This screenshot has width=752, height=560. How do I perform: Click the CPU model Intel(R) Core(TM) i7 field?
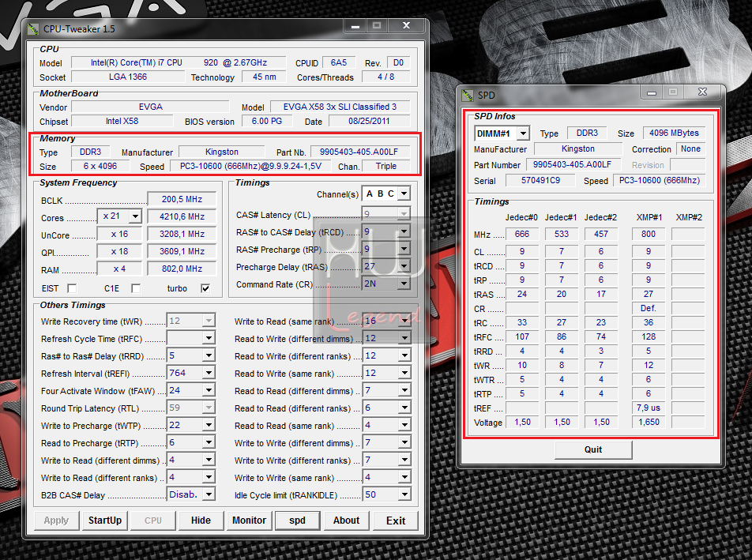(179, 63)
